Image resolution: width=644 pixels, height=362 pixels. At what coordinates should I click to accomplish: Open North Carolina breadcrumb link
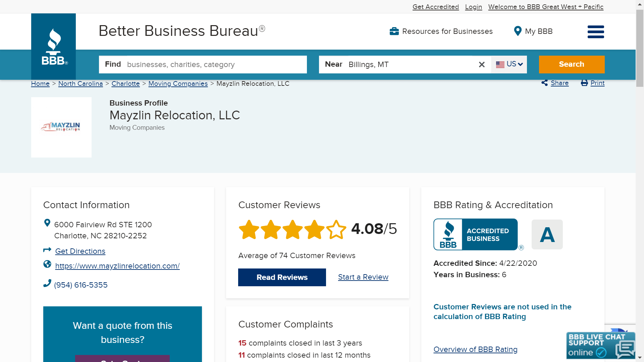(80, 83)
